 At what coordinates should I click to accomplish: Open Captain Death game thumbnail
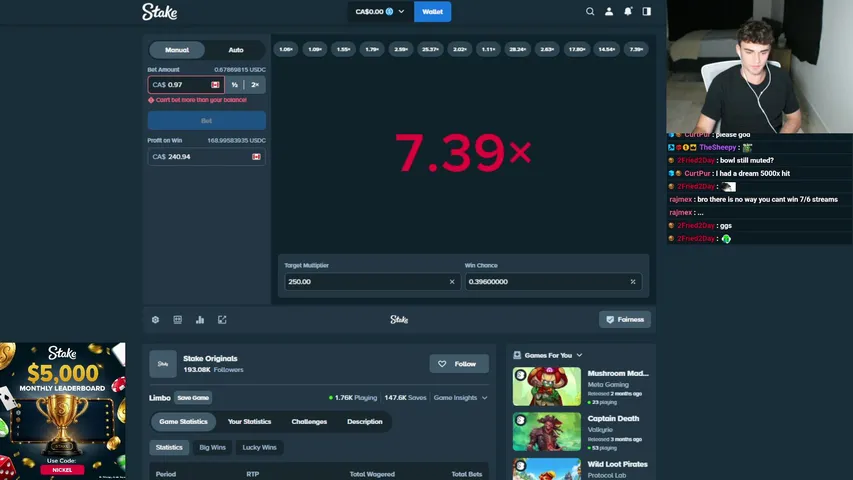pos(547,432)
